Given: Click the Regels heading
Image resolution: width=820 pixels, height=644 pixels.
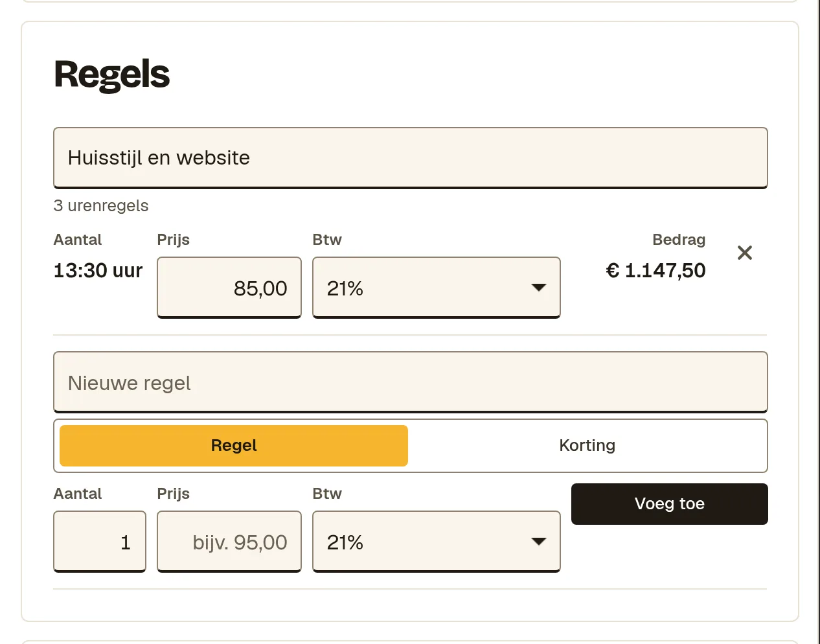Looking at the screenshot, I should pyautogui.click(x=112, y=75).
